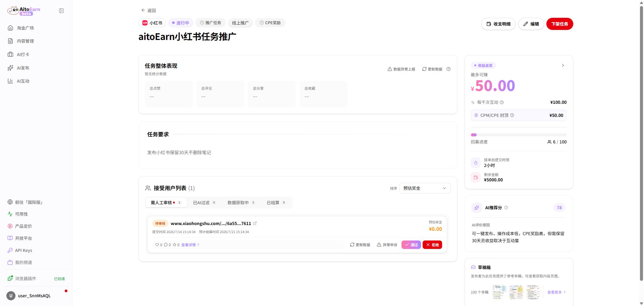
Task: Go back with the 返回 arrow
Action: [149, 10]
